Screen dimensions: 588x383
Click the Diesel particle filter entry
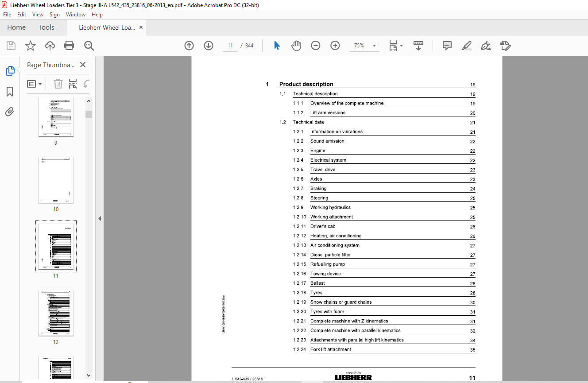click(x=330, y=255)
